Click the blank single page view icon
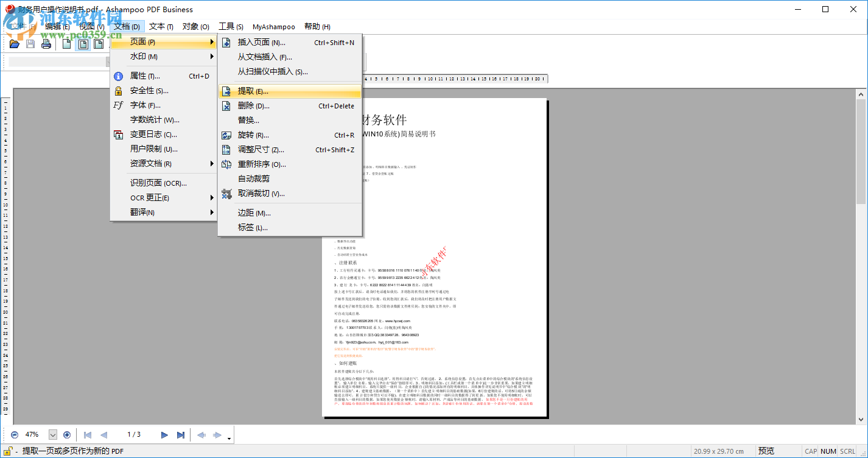Viewport: 868px width, 458px height. pos(67,44)
